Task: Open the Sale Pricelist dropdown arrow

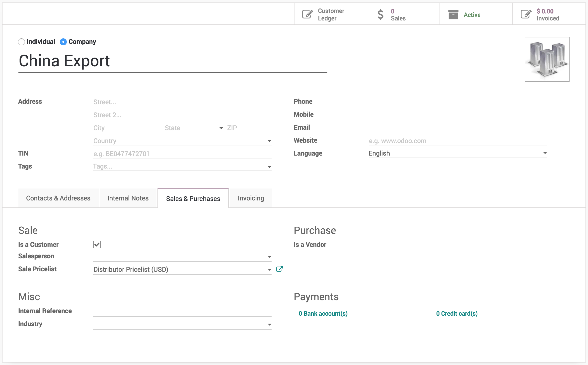Action: click(x=269, y=270)
